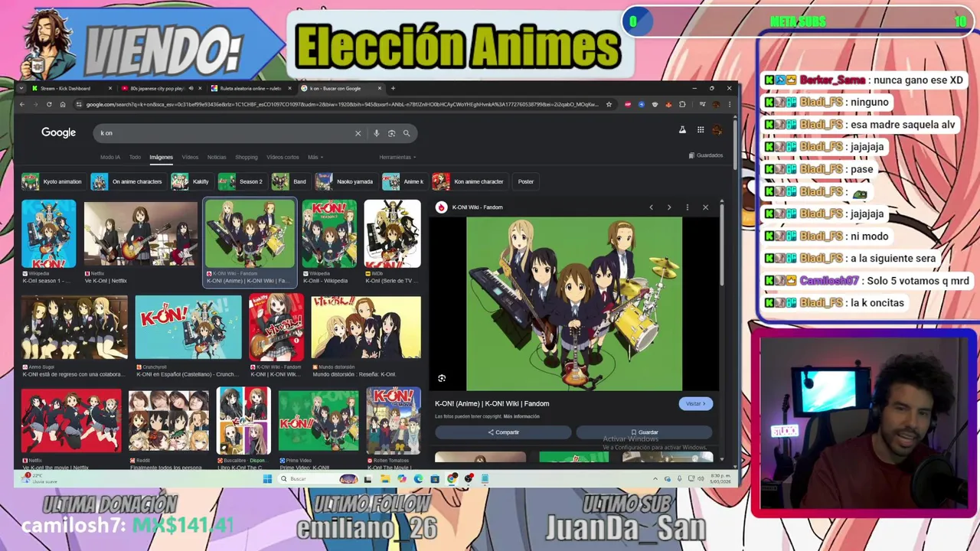Search inside image with Lens overlay icon
The image size is (980, 551).
442,378
